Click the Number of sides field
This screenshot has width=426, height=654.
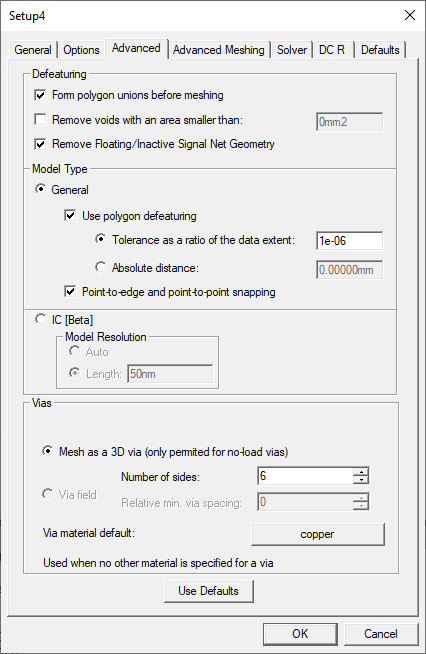tap(305, 476)
